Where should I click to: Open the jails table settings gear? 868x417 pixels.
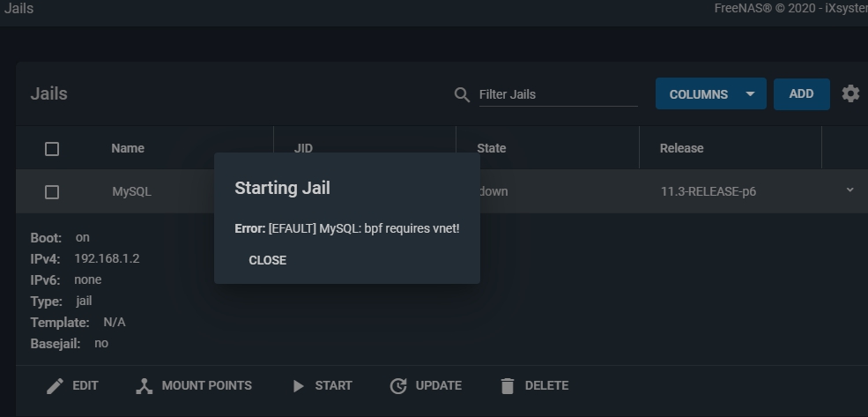pos(850,93)
